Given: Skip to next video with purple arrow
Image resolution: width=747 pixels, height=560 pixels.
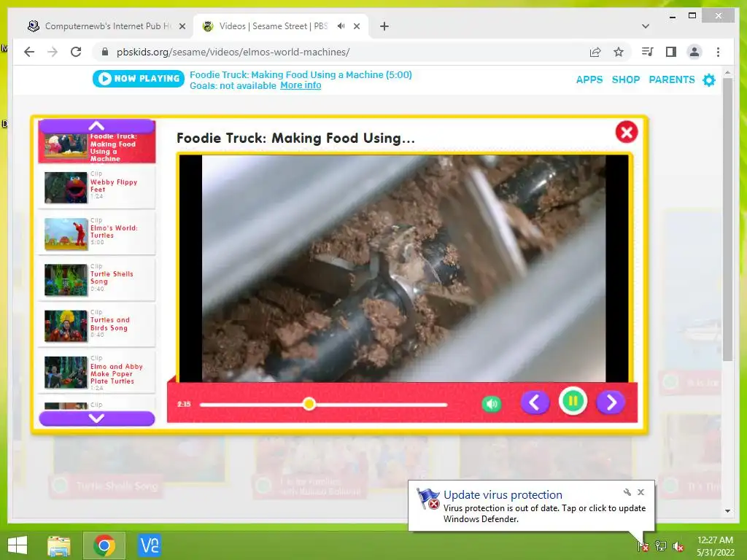Looking at the screenshot, I should click(611, 402).
